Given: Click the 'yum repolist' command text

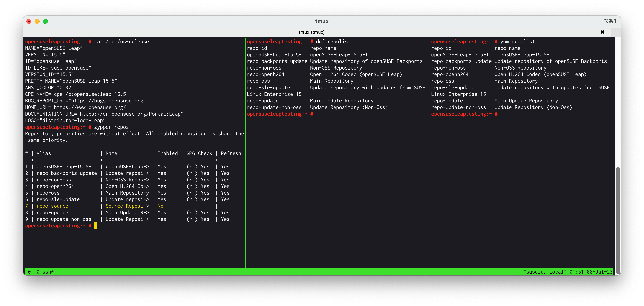Looking at the screenshot, I should [517, 42].
